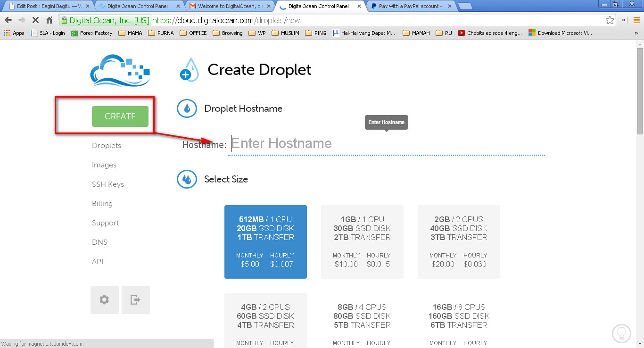644x348 pixels.
Task: Open the OFFICE bookmarks folder
Action: pyautogui.click(x=193, y=33)
